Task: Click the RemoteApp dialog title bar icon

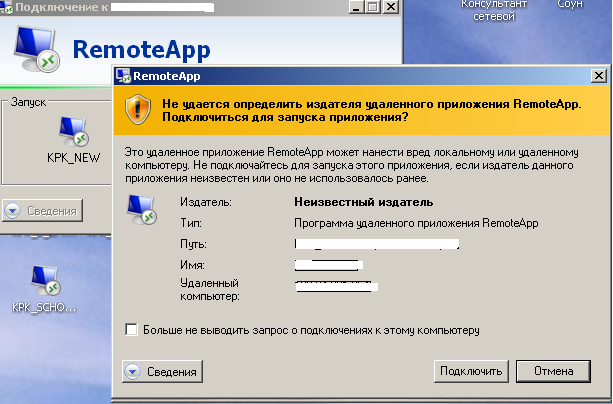Action: point(123,76)
